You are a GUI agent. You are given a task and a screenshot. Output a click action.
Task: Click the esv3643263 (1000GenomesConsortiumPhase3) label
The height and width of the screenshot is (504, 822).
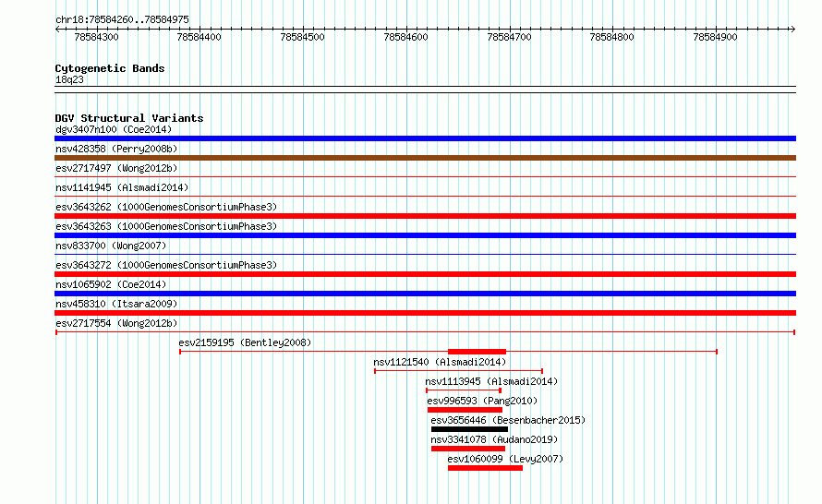pyautogui.click(x=166, y=226)
